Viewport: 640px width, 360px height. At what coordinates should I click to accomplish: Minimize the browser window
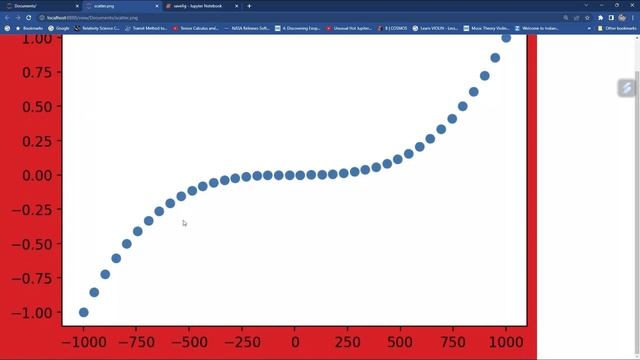click(x=602, y=5)
